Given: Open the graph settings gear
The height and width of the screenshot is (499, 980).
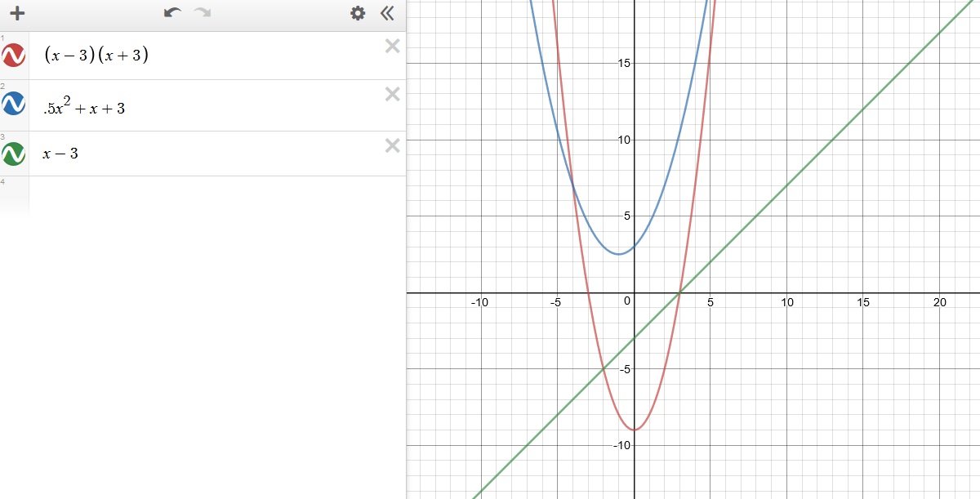Looking at the screenshot, I should click(x=357, y=13).
